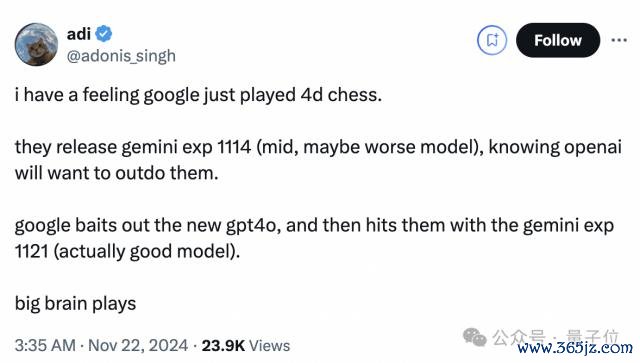Click the 'big brain plays' closing line
The width and height of the screenshot is (640, 363).
76,304
